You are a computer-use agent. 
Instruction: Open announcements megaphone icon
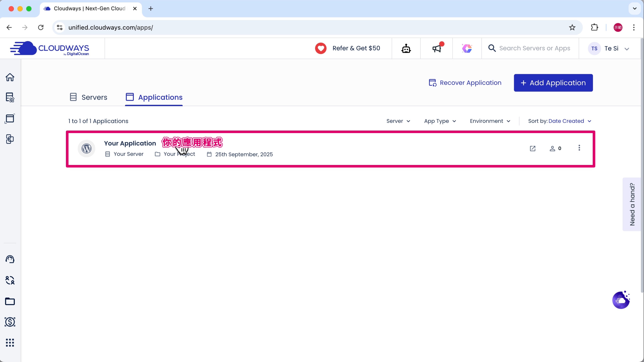click(x=437, y=48)
